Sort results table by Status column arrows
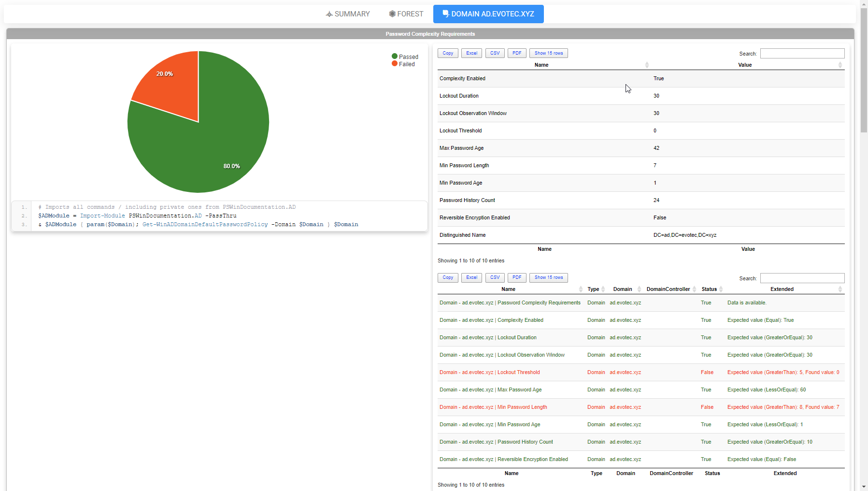Viewport: 868px width, 491px height. click(721, 289)
